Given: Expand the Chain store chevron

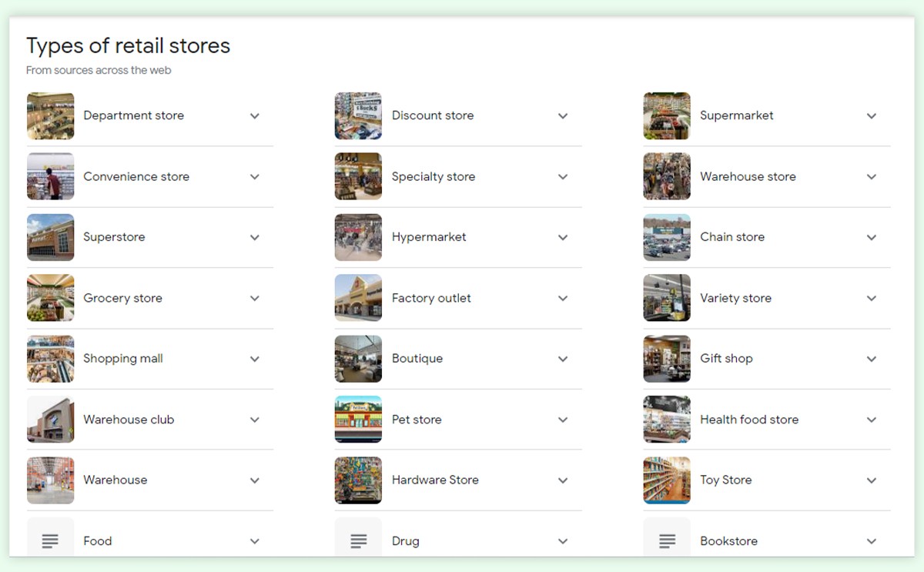Looking at the screenshot, I should tap(872, 238).
